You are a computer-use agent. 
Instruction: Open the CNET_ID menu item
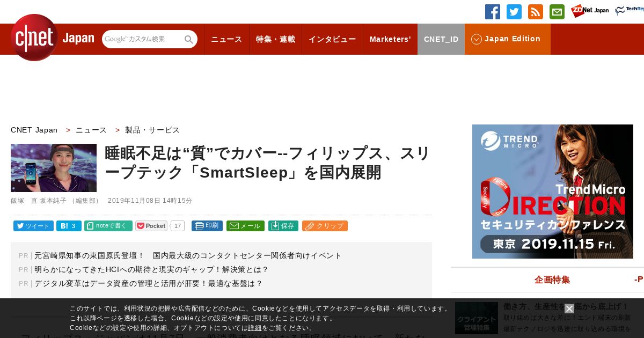point(441,39)
